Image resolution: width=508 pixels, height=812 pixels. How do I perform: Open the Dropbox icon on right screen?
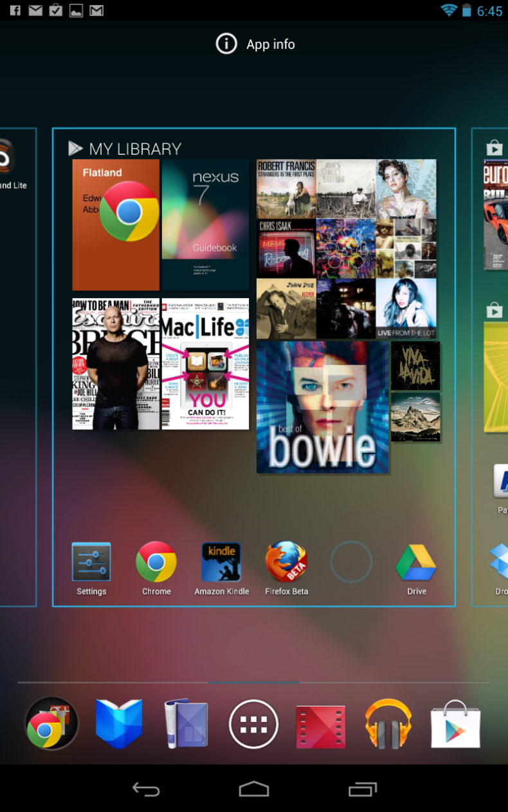[x=500, y=562]
